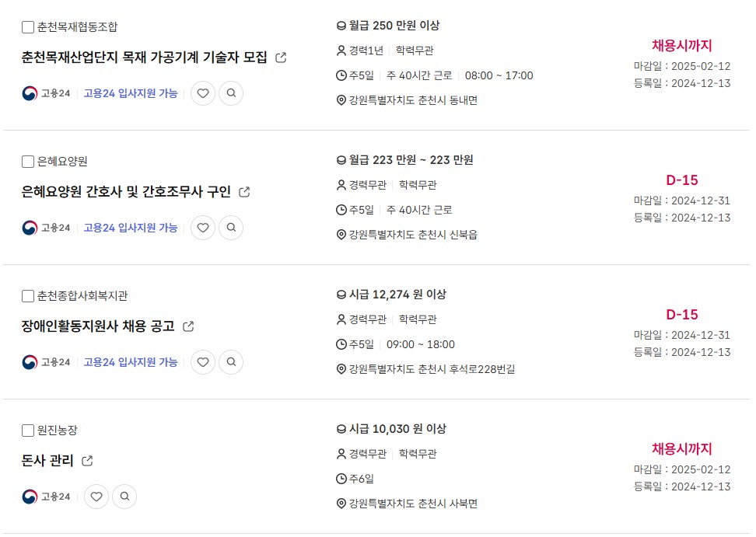Open external link icon beside 돈사 관리

[87, 461]
